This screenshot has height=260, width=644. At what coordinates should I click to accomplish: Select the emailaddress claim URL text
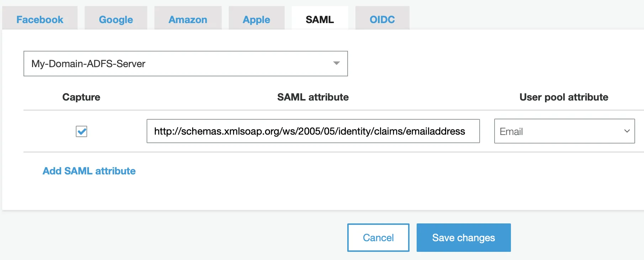click(x=310, y=131)
